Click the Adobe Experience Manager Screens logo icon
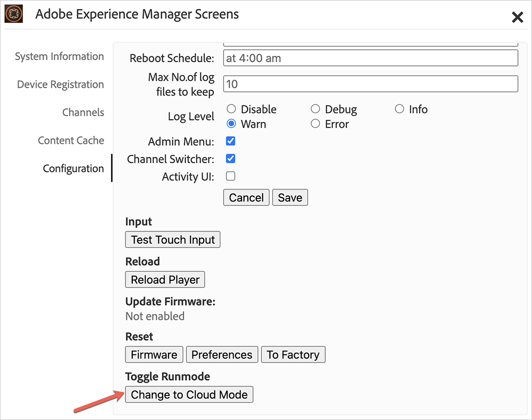532x420 pixels. click(x=14, y=14)
